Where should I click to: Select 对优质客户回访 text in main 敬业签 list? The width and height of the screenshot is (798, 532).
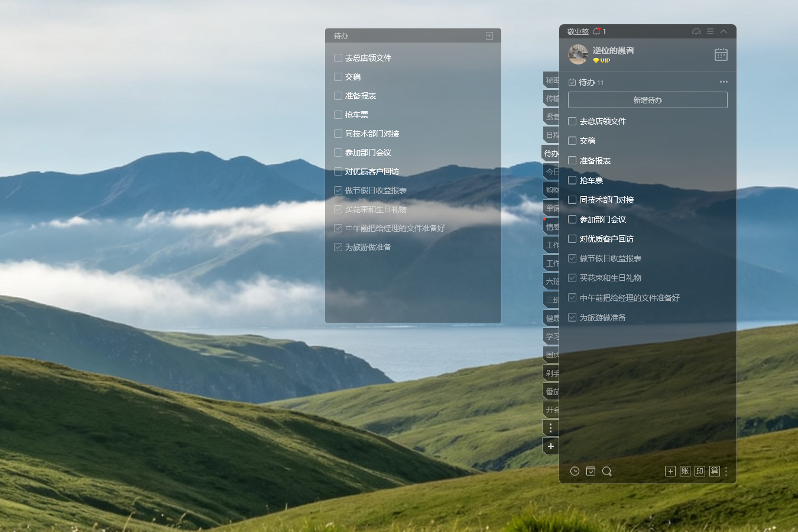(607, 239)
